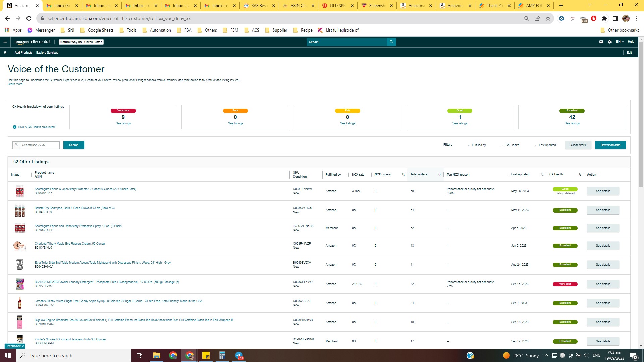Screen dimensions: 644x362
Task: Switch to the SAS Resu browser tab
Action: click(259, 6)
